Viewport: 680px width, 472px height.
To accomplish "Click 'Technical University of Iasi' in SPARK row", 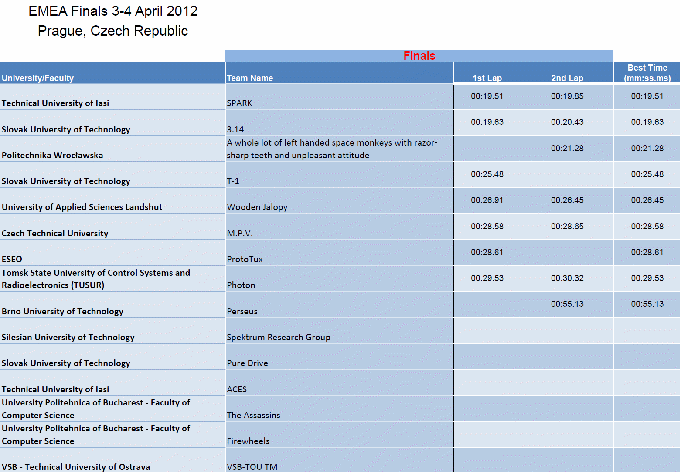I will tap(56, 103).
